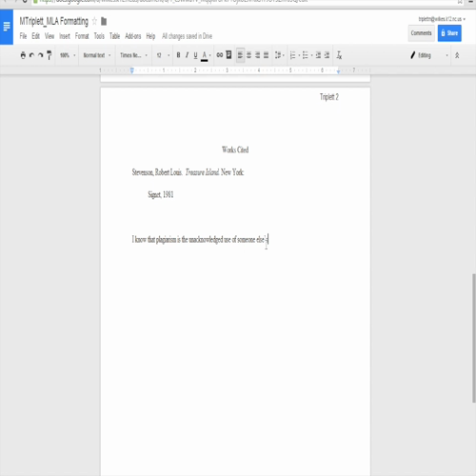Open the account email dropdown
476x476 pixels.
click(442, 19)
